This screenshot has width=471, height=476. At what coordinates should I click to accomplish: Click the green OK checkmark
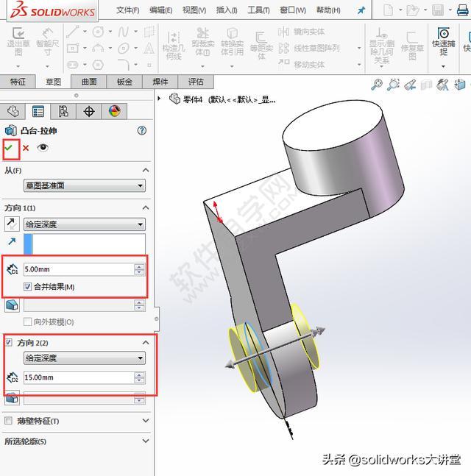[9, 148]
